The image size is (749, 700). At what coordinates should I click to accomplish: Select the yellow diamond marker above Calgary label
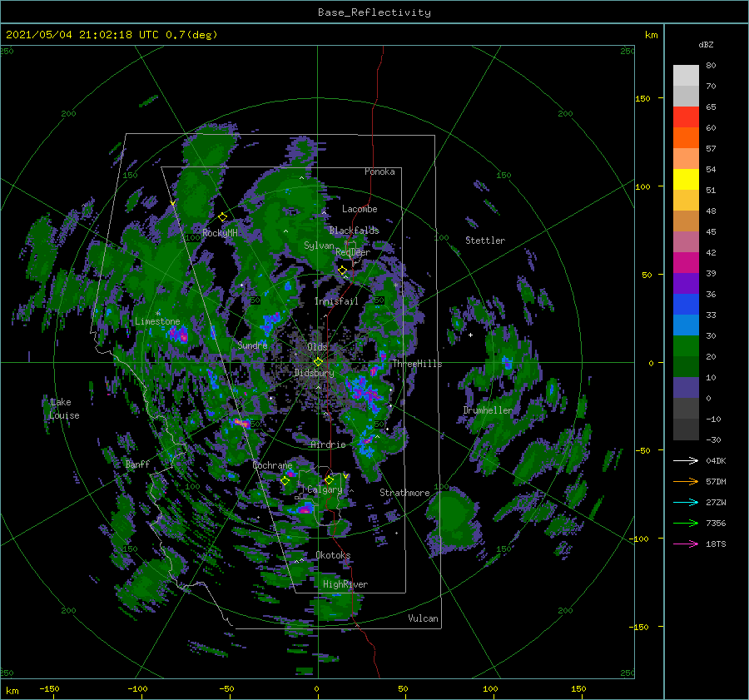coord(329,479)
